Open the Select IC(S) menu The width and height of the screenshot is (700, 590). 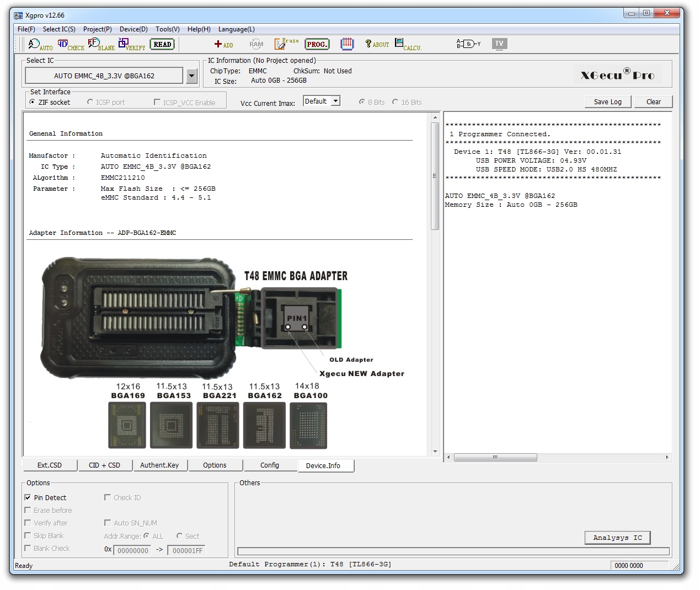(59, 29)
